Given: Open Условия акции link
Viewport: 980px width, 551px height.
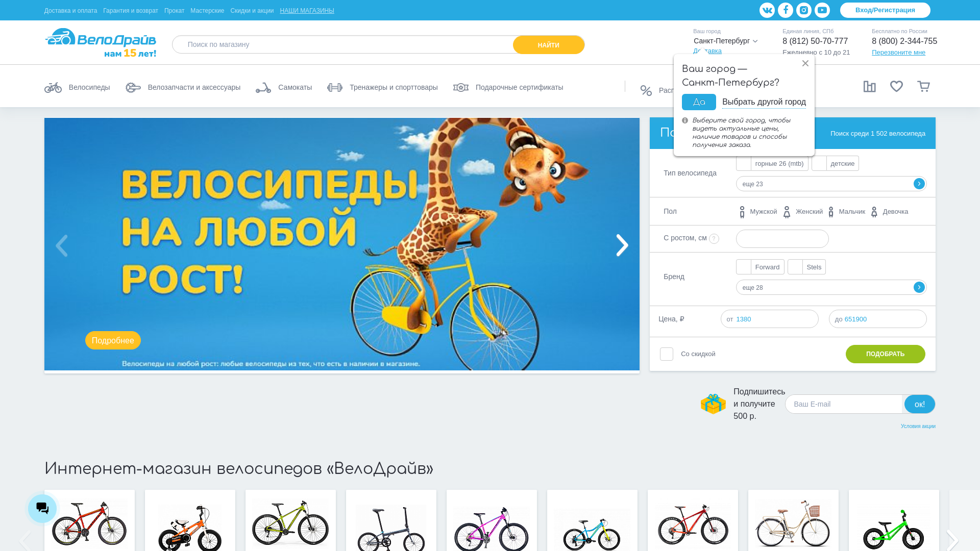Looking at the screenshot, I should [x=918, y=426].
